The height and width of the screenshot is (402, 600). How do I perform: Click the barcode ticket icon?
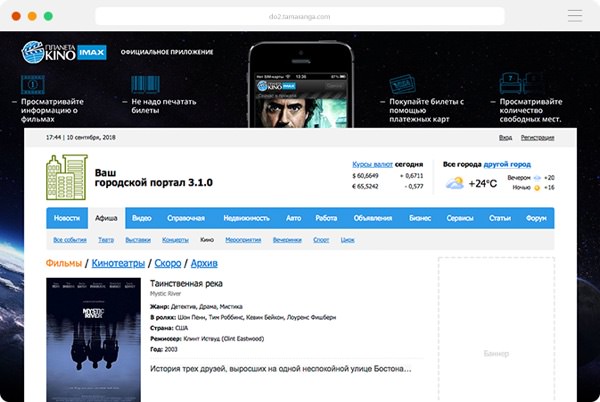click(145, 85)
